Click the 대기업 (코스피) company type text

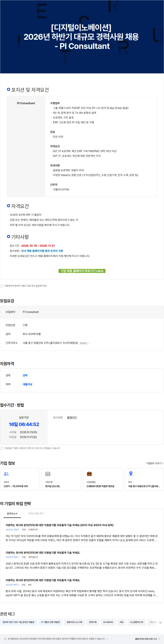point(52,486)
